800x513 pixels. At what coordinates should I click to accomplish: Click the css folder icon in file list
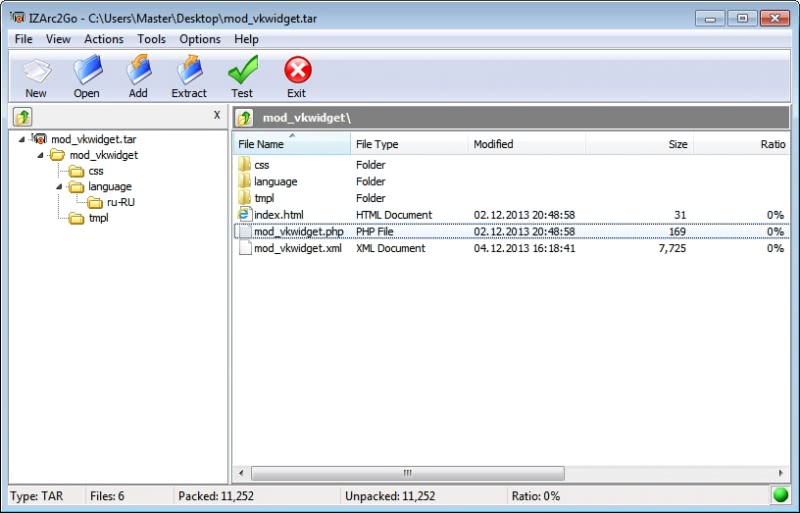click(x=244, y=164)
